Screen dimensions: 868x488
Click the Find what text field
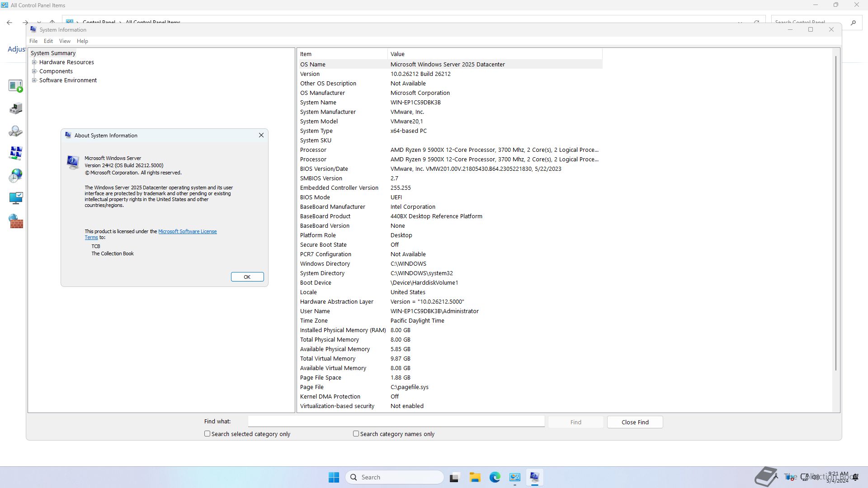(x=396, y=422)
